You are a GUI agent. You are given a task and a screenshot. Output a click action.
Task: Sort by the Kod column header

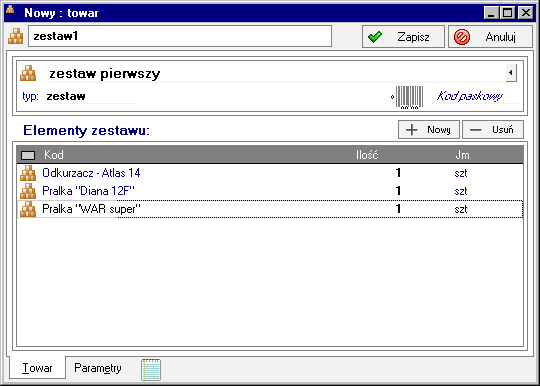point(53,155)
